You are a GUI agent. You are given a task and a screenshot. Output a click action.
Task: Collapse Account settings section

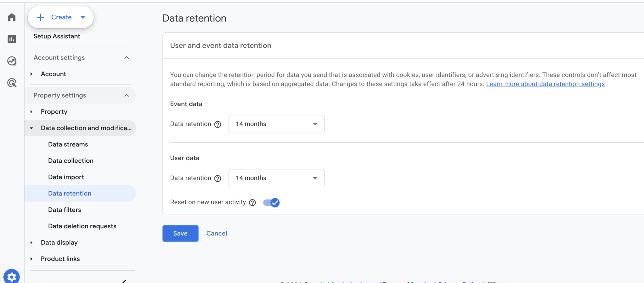coord(126,58)
